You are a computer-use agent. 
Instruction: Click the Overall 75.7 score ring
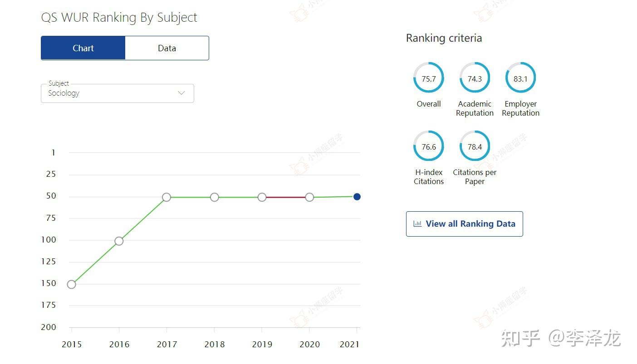428,78
